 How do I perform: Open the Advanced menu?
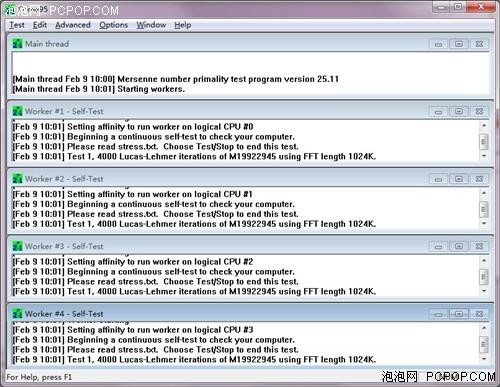[73, 25]
